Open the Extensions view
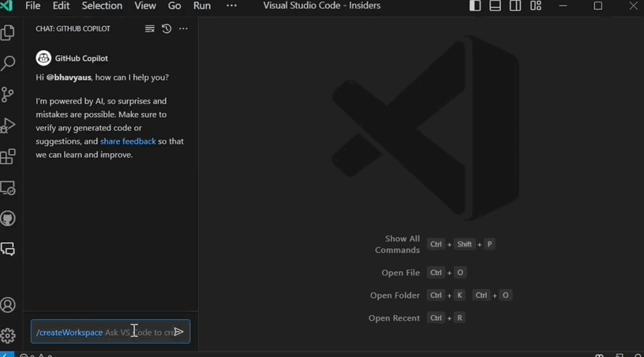644x357 pixels. (x=8, y=156)
